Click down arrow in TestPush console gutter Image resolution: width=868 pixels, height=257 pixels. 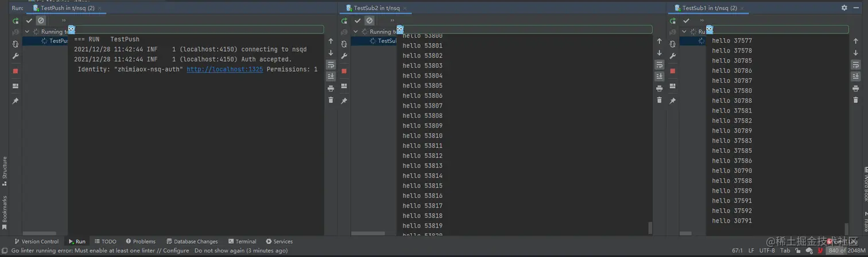click(x=331, y=53)
